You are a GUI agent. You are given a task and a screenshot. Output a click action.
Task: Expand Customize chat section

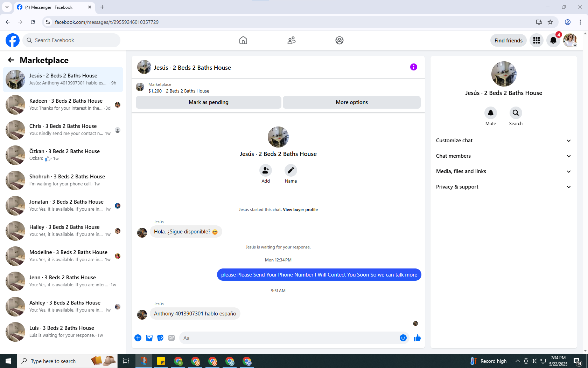coord(504,141)
